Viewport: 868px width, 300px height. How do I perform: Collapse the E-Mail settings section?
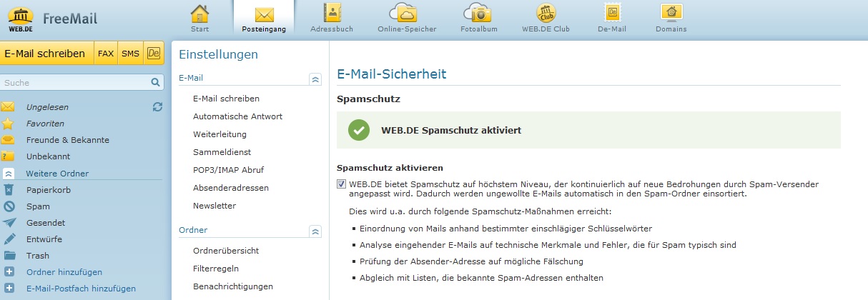point(315,79)
